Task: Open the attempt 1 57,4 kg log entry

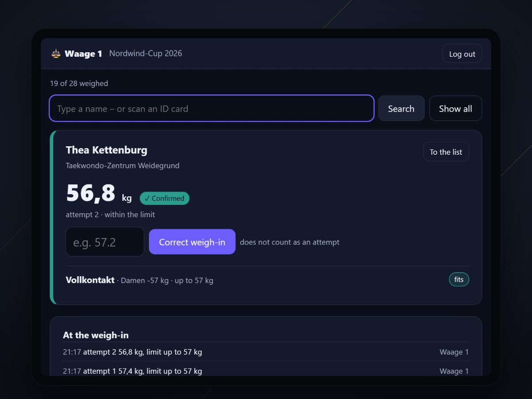Action: coord(266,371)
